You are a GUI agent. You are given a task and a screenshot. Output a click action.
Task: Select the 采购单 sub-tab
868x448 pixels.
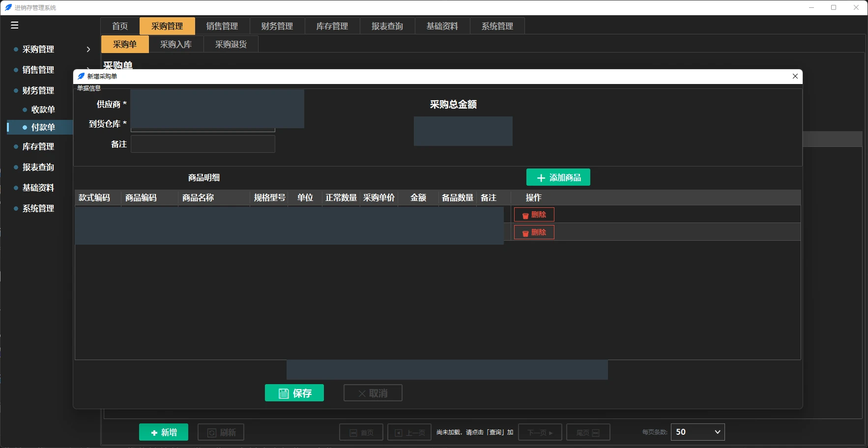(125, 44)
